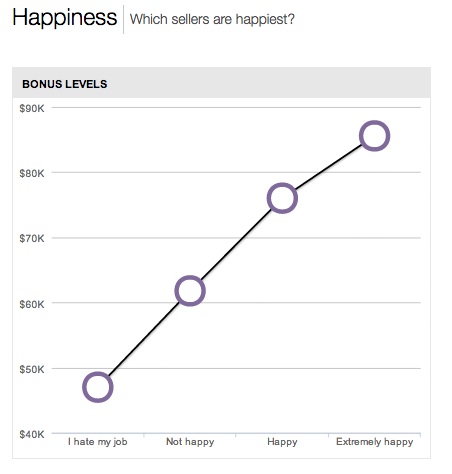Click the 'Happy' category label
This screenshot has width=452, height=474.
pos(282,442)
